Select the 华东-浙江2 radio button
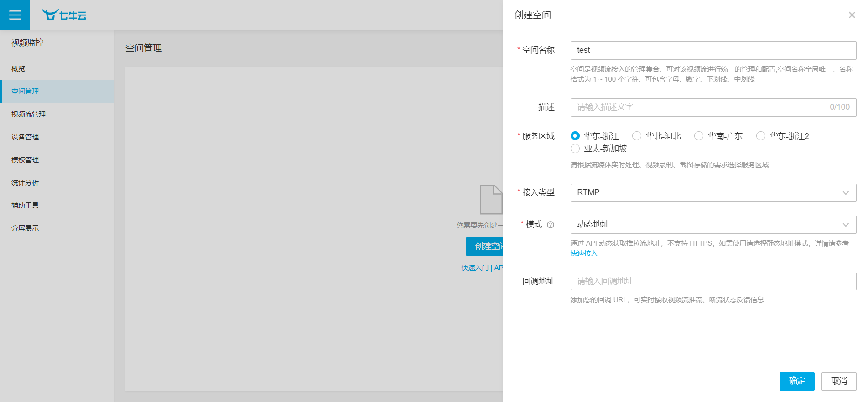 coord(761,136)
